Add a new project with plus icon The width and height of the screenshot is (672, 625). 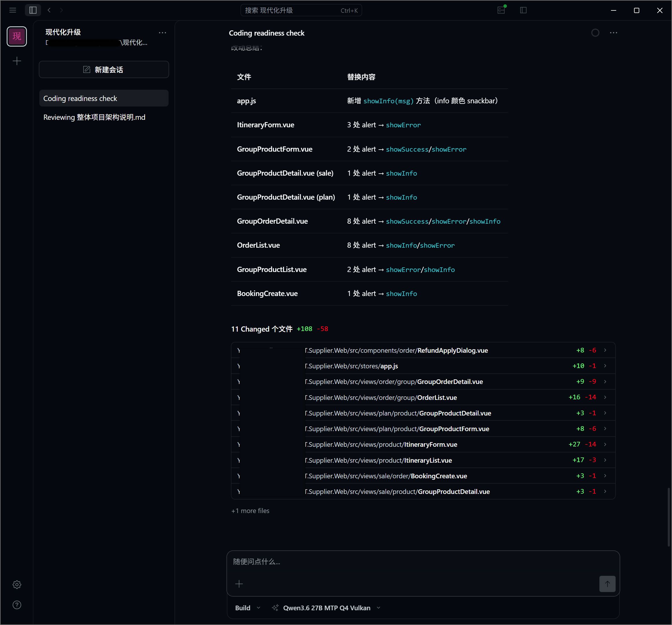pyautogui.click(x=17, y=61)
